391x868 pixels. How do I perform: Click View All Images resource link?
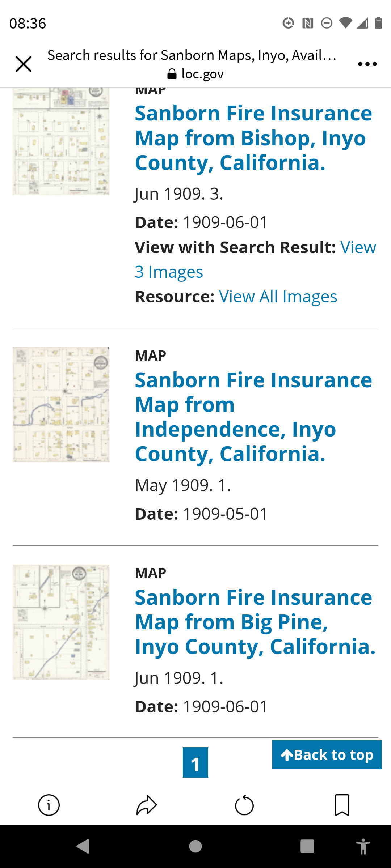pos(278,297)
